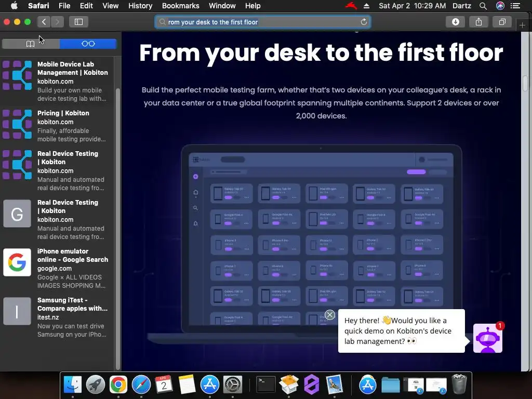
Task: Open the Samsung iTest reading list item
Action: pos(57,317)
